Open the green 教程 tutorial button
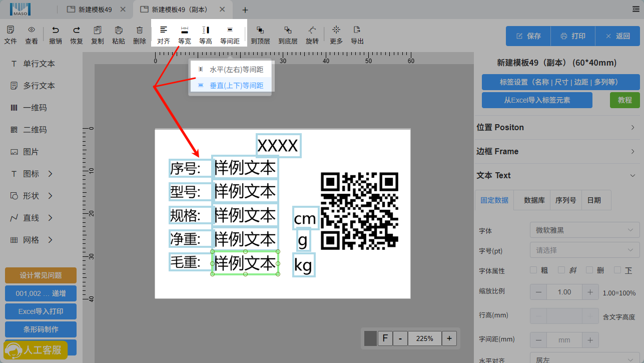The height and width of the screenshot is (363, 644). pyautogui.click(x=625, y=100)
